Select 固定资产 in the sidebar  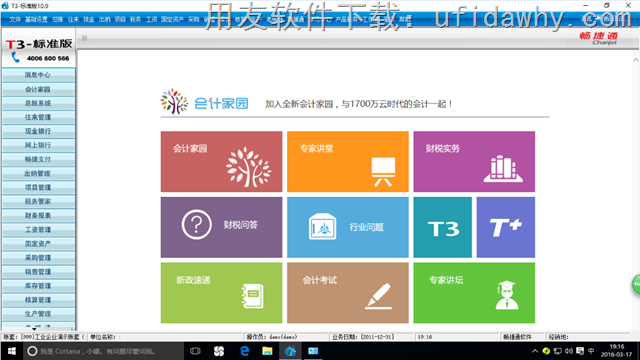click(38, 244)
